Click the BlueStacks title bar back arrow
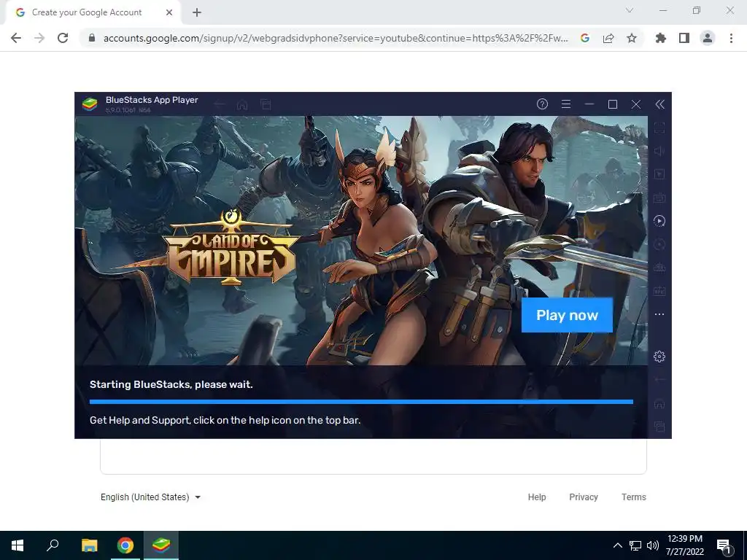Screen dimensions: 747x560 219,104
